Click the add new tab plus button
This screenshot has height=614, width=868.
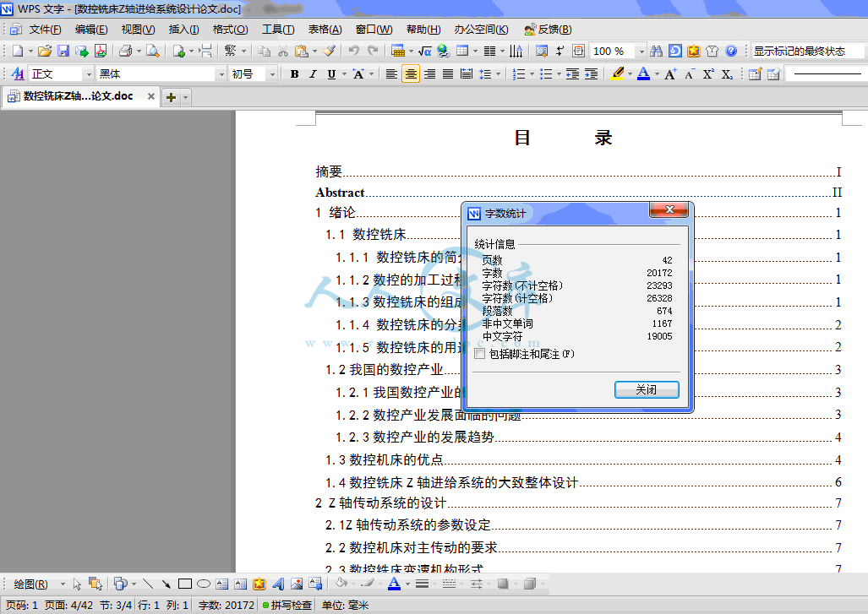(171, 97)
